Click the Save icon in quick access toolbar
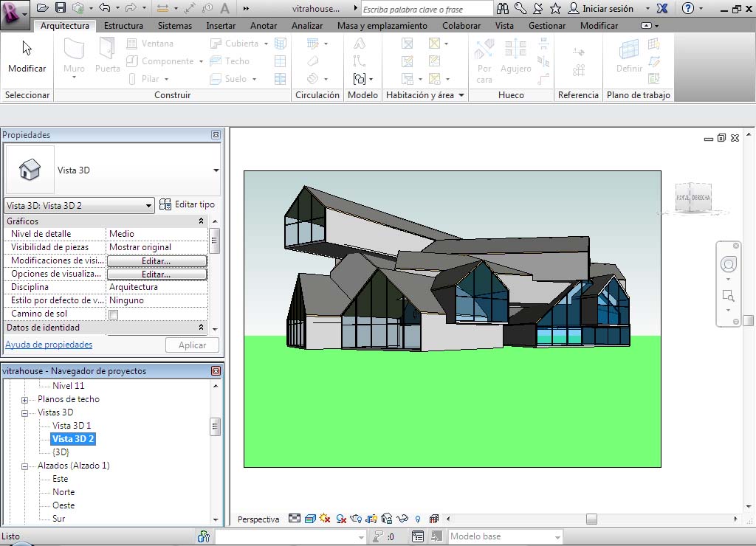 (x=61, y=8)
